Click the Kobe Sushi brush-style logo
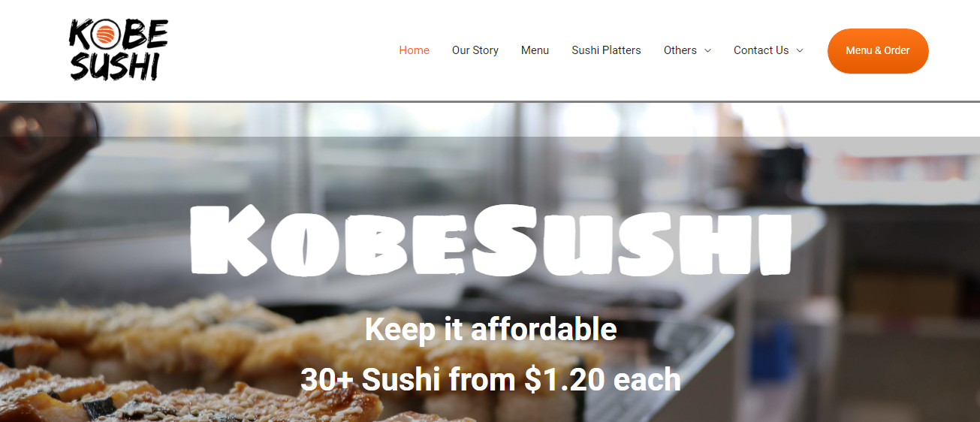980x422 pixels. pos(119,50)
